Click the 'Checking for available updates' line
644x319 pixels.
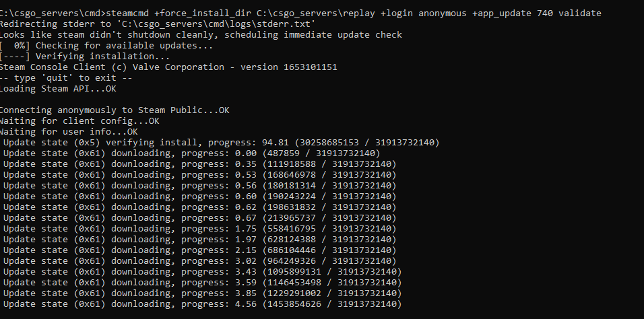(106, 46)
